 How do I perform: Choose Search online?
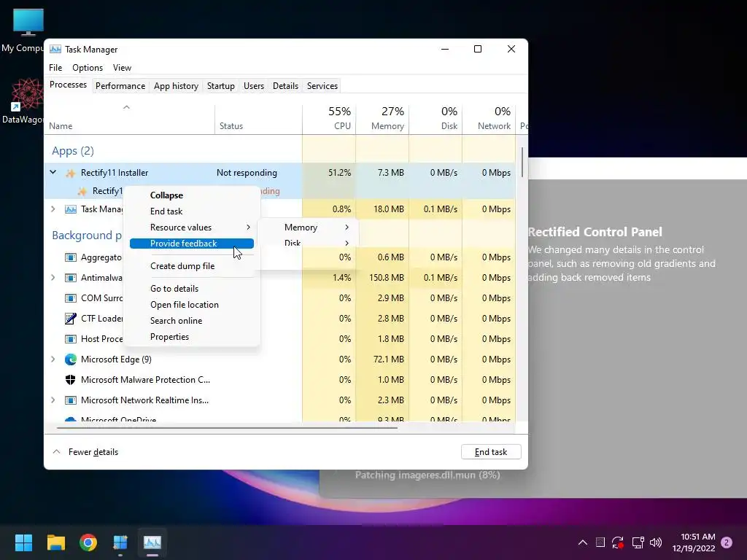click(x=192, y=321)
